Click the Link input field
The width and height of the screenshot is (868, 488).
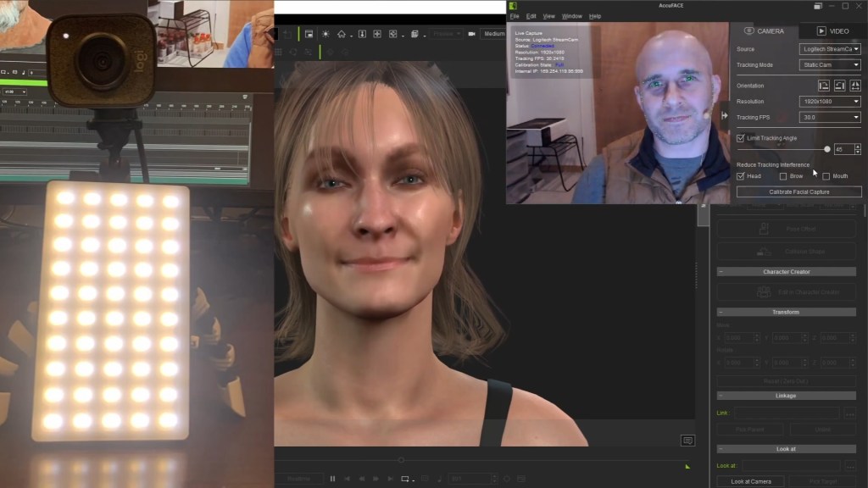click(x=787, y=413)
